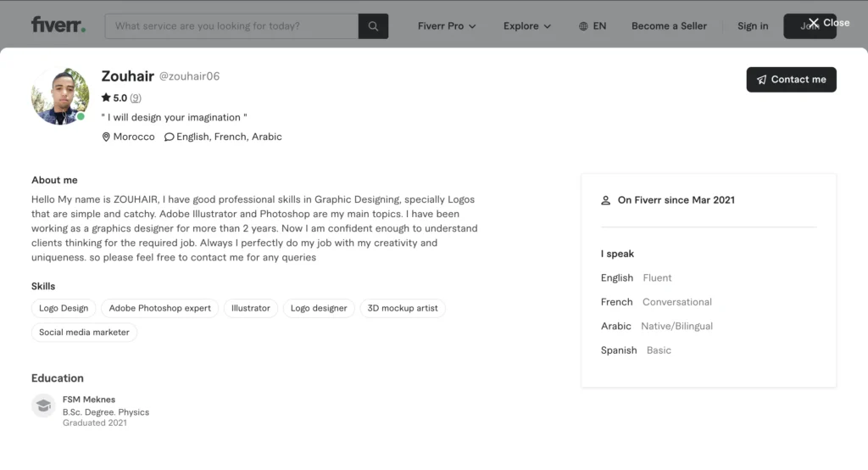Click the About me heading
868x470 pixels.
coord(54,180)
